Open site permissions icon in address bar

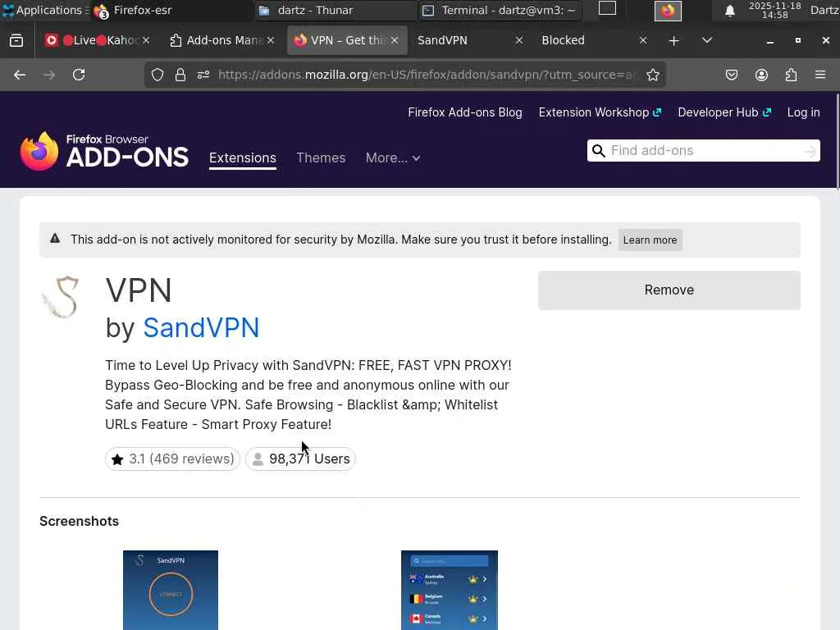pos(203,75)
